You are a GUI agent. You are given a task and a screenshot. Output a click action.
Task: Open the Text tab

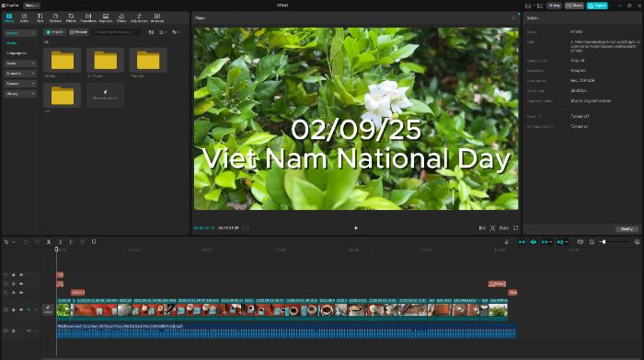[40, 17]
